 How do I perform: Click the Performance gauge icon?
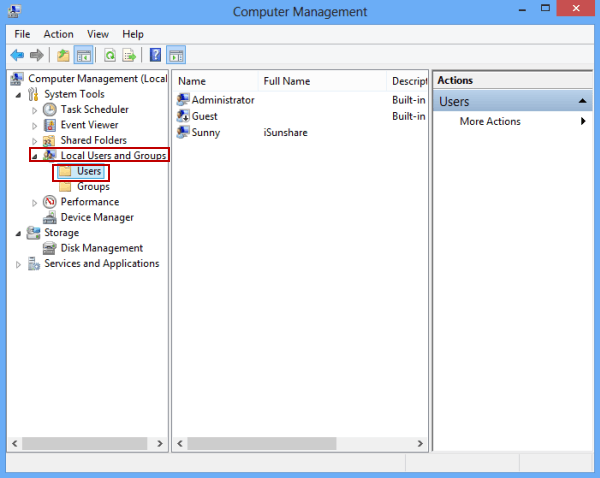point(50,202)
